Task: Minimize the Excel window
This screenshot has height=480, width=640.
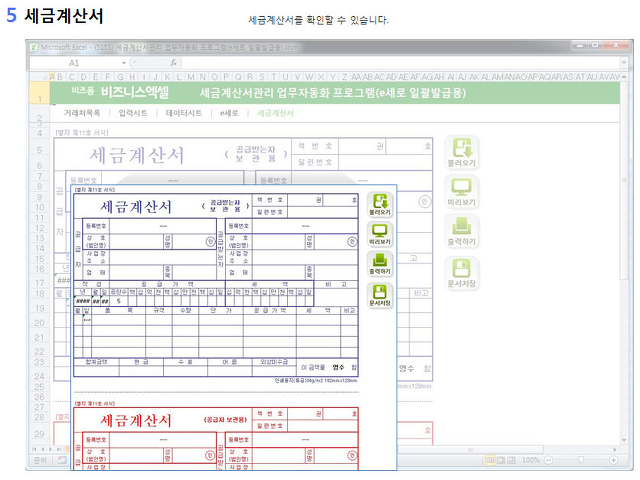Action: [580, 45]
